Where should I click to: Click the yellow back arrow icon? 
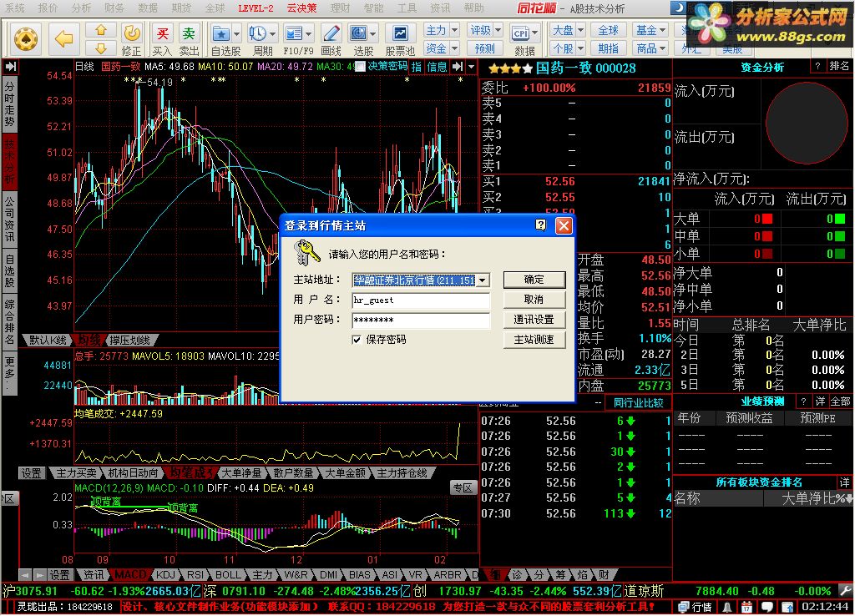63,38
